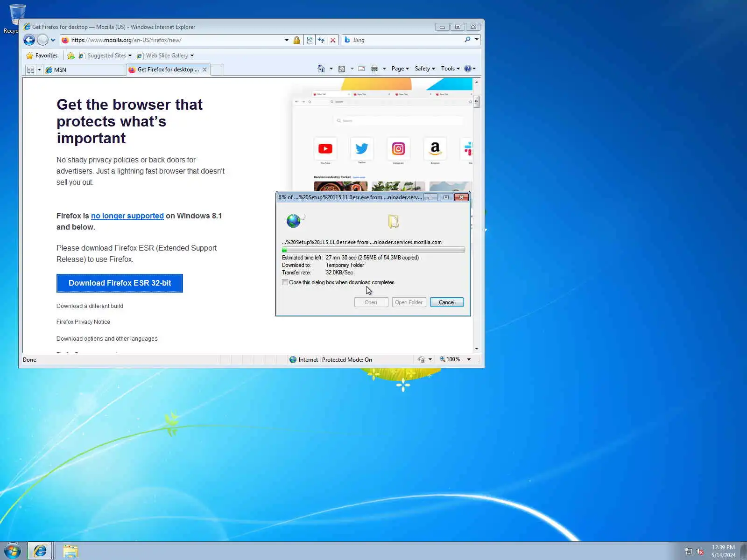Open Suggested Sites in favorites bar

click(x=105, y=56)
